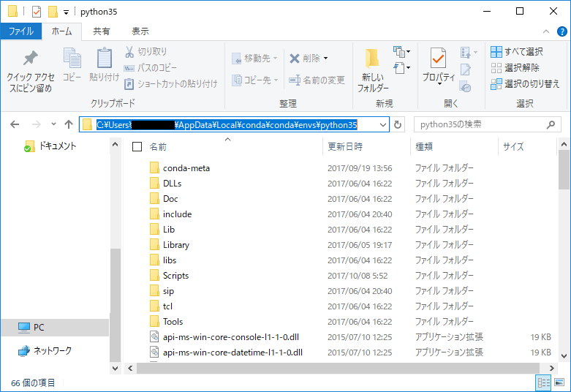Open the Easy access dropdown icon
571x392 pixels.
point(401,68)
